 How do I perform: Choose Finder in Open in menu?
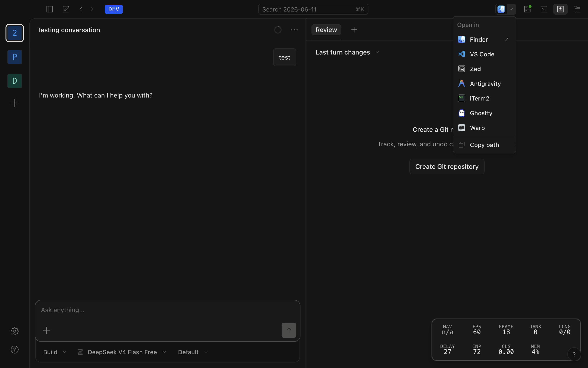484,39
